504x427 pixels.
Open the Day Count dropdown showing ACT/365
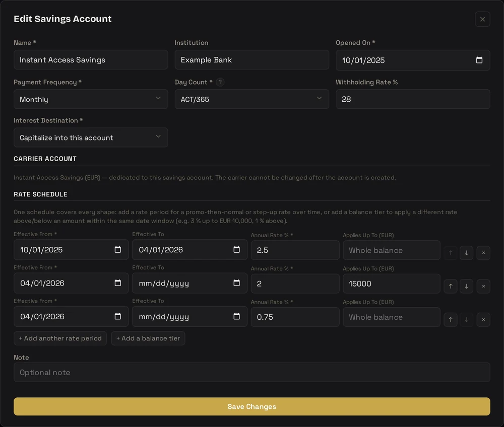coord(251,99)
